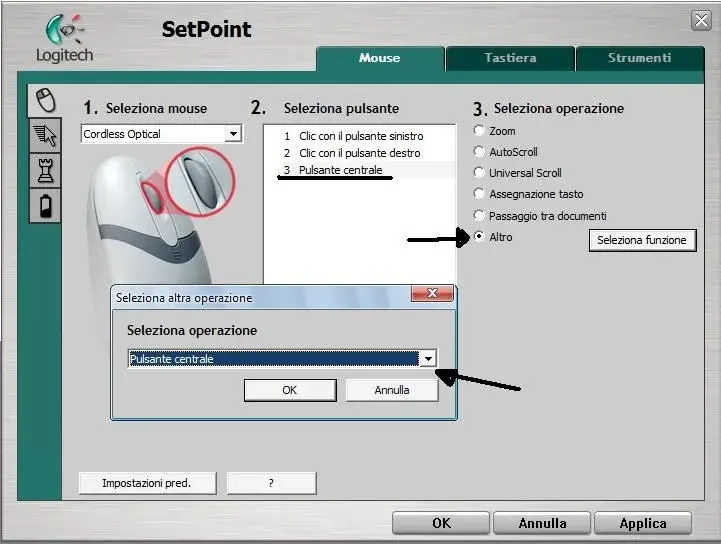Viewport: 721px width, 544px height.
Task: Open the mouse button settings sidebar icon
Action: click(45, 100)
